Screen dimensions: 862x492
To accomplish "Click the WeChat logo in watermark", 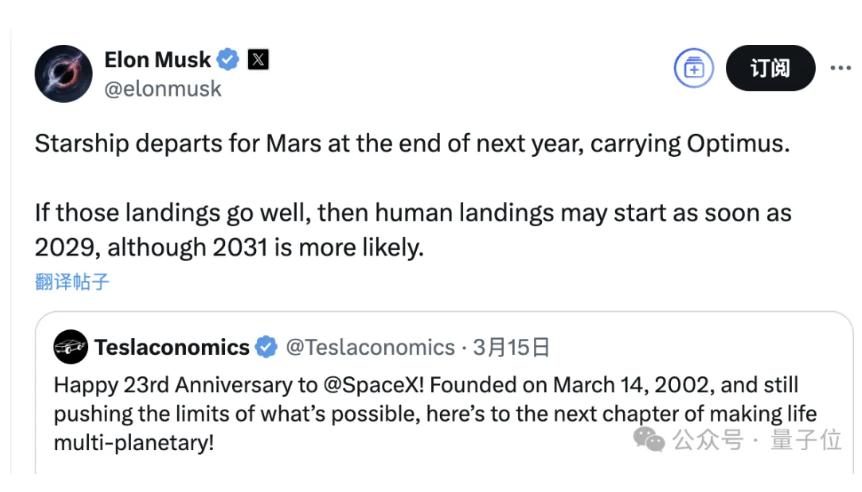I will 649,439.
